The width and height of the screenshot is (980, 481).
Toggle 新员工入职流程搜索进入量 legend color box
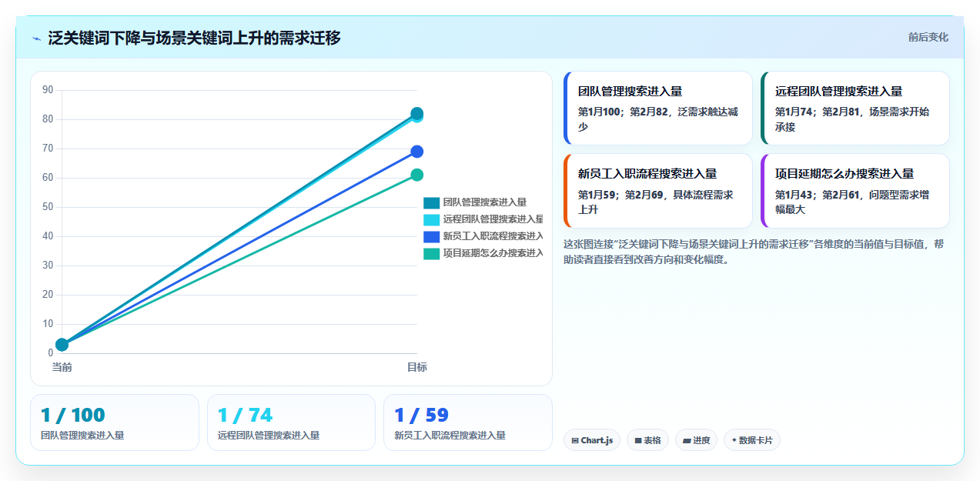pos(431,236)
